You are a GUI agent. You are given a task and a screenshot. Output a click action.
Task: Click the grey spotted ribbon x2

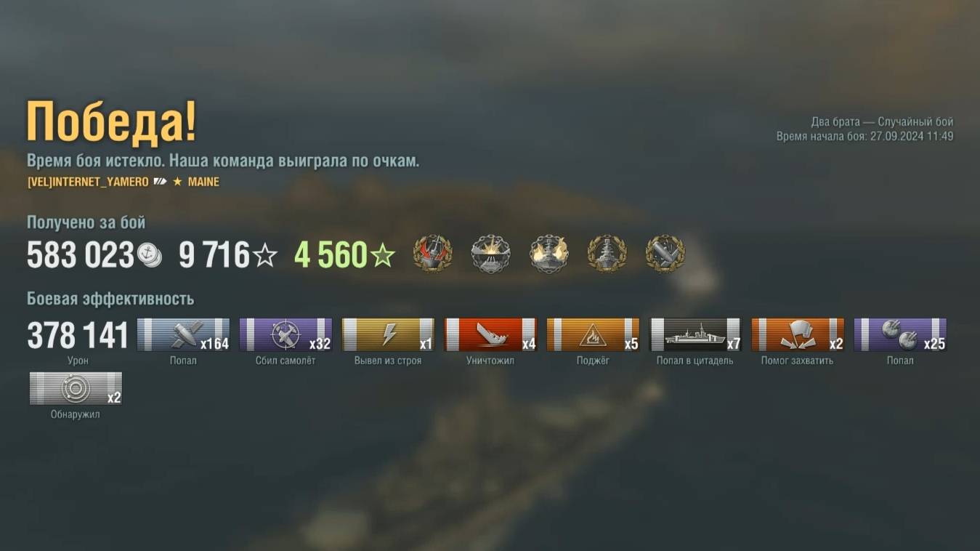click(76, 388)
